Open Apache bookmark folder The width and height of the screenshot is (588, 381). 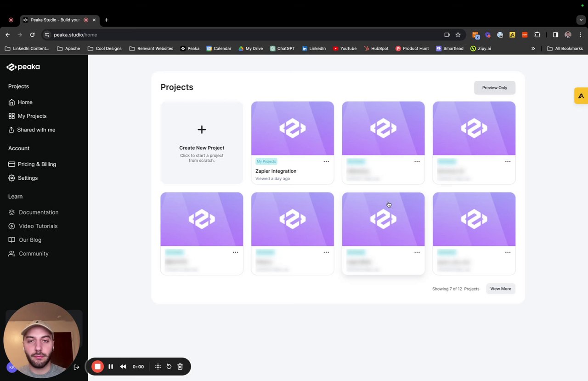68,48
